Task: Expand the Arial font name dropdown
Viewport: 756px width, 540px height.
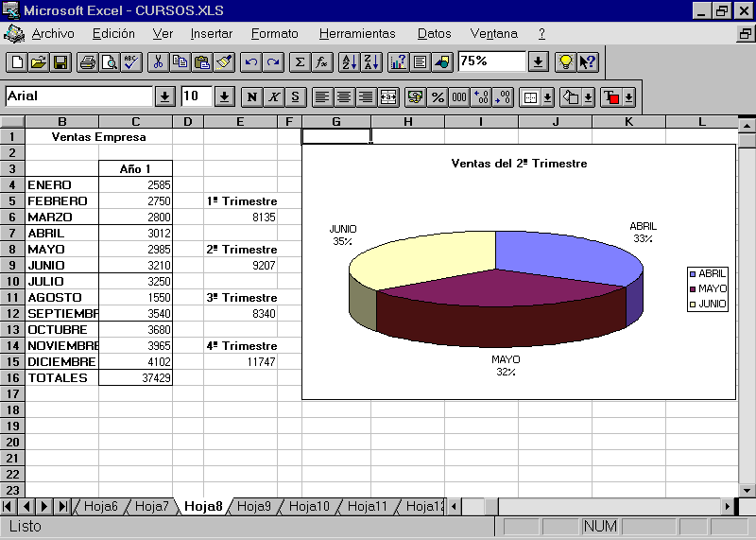Action: point(165,96)
